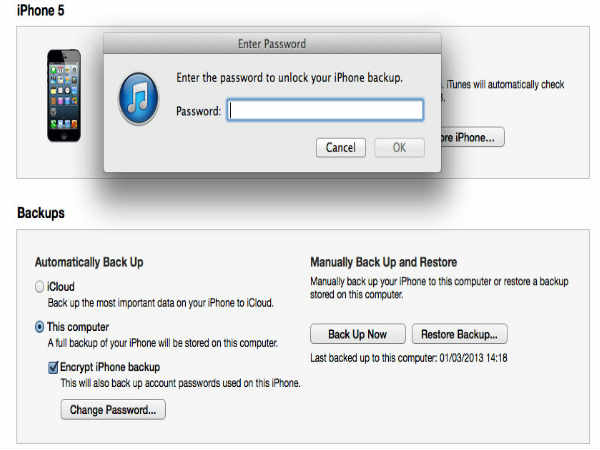Click the Encrypt iPhone backup label
This screenshot has width=600, height=450.
coord(110,367)
